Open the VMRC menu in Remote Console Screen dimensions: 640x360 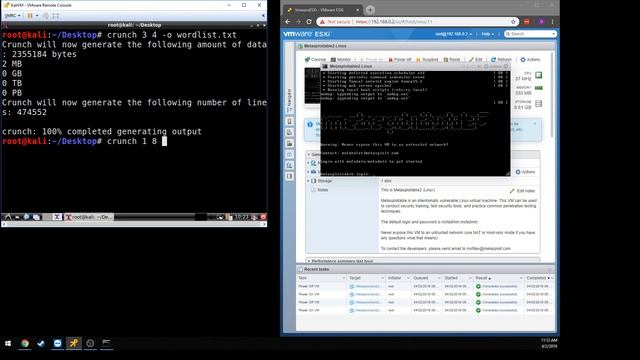click(x=12, y=16)
